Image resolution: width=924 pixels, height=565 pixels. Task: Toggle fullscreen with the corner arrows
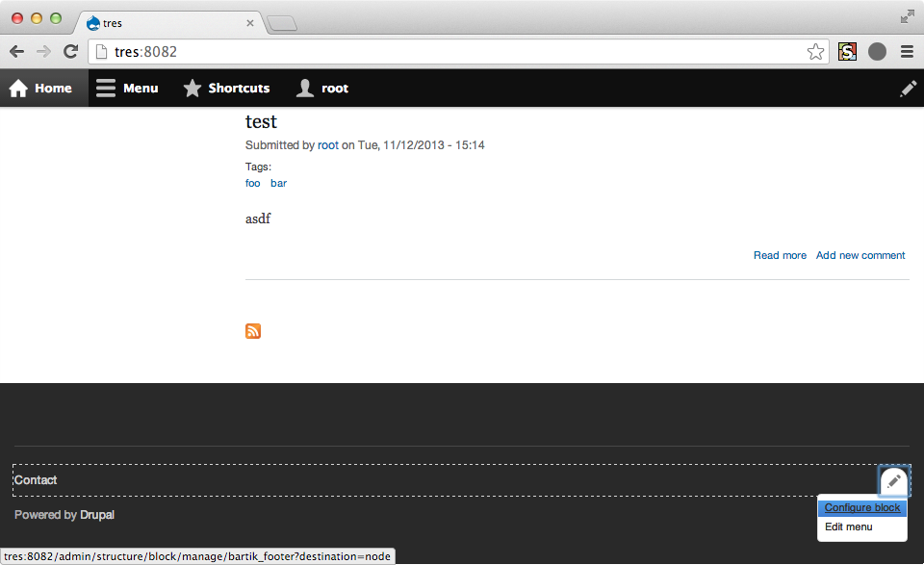click(908, 17)
